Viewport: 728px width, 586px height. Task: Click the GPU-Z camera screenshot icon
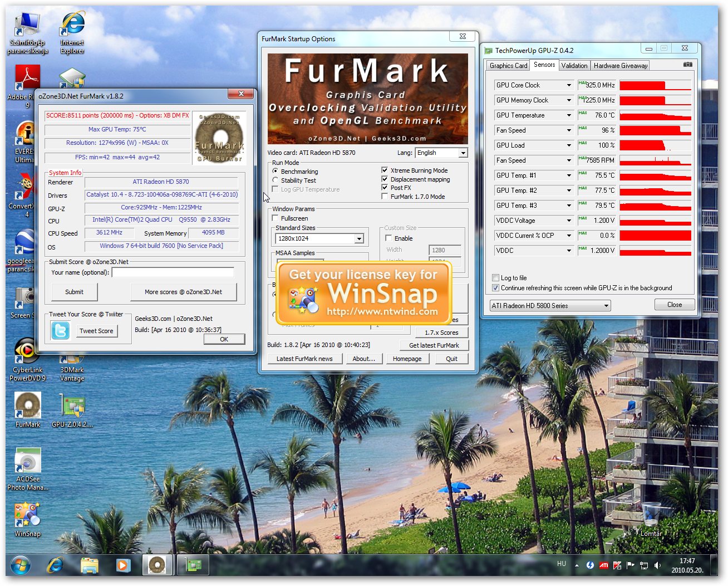click(688, 65)
